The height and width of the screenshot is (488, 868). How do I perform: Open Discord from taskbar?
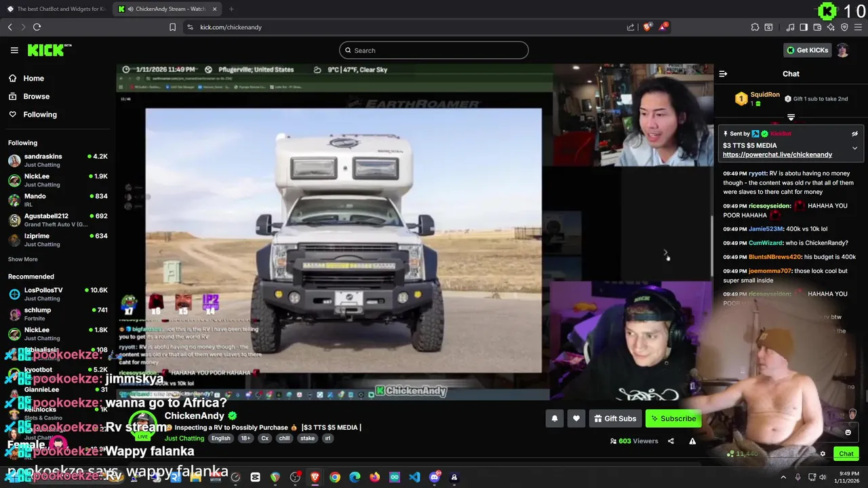[435, 477]
